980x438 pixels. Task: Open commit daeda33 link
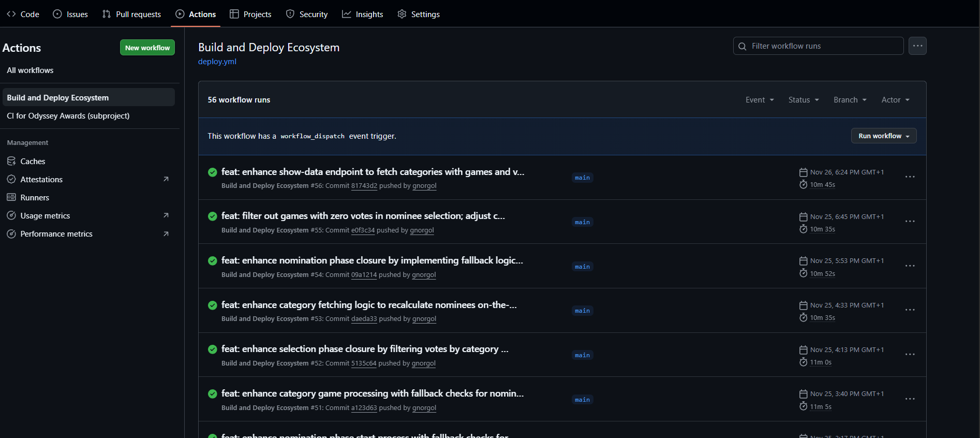point(364,319)
